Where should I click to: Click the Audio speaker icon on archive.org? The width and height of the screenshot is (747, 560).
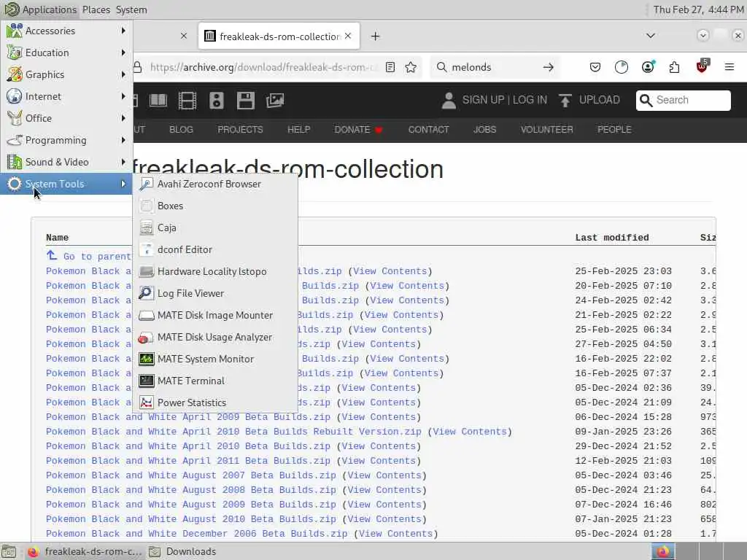[216, 101]
